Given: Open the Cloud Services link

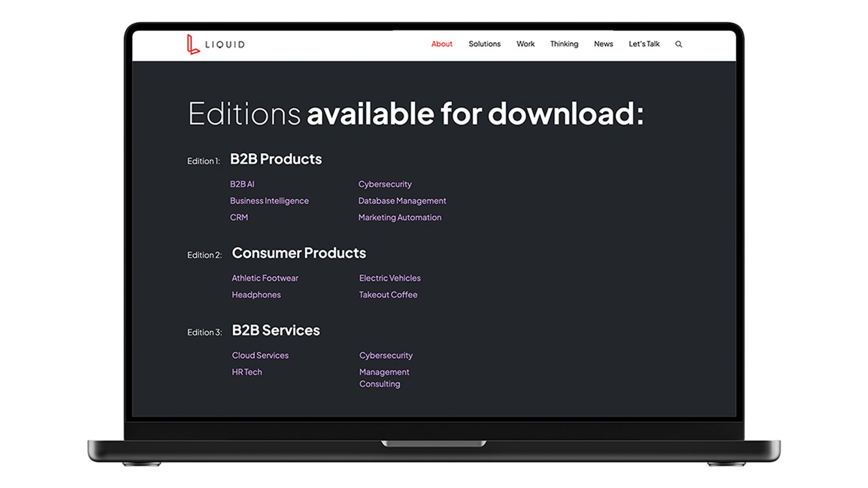Looking at the screenshot, I should [x=260, y=355].
